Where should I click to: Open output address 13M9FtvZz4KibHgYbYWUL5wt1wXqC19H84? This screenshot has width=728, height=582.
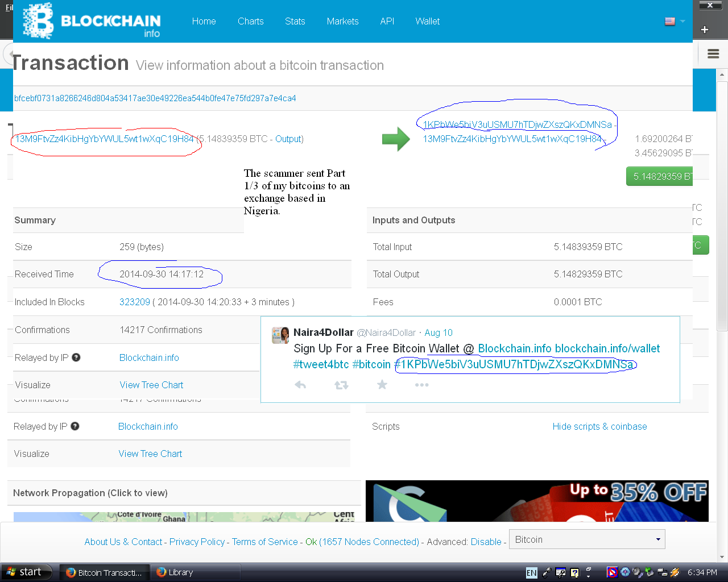512,139
